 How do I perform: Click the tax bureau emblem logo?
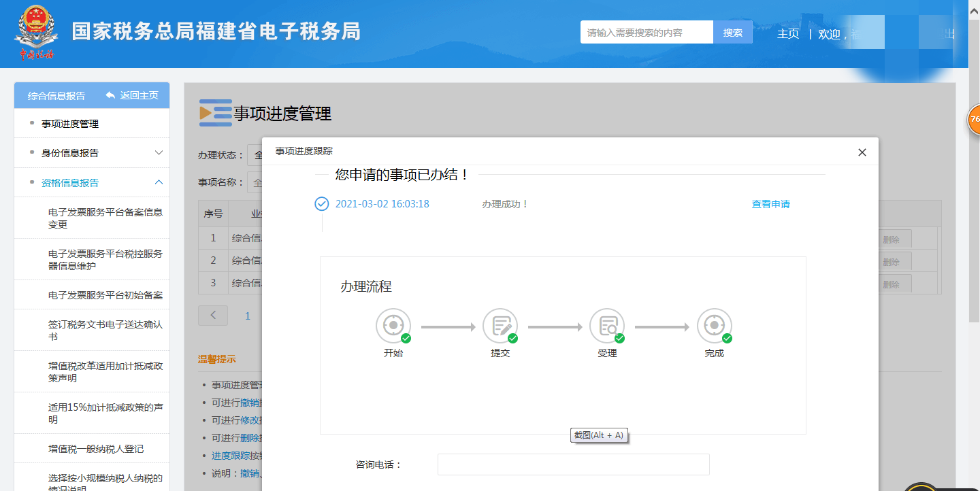[x=36, y=33]
